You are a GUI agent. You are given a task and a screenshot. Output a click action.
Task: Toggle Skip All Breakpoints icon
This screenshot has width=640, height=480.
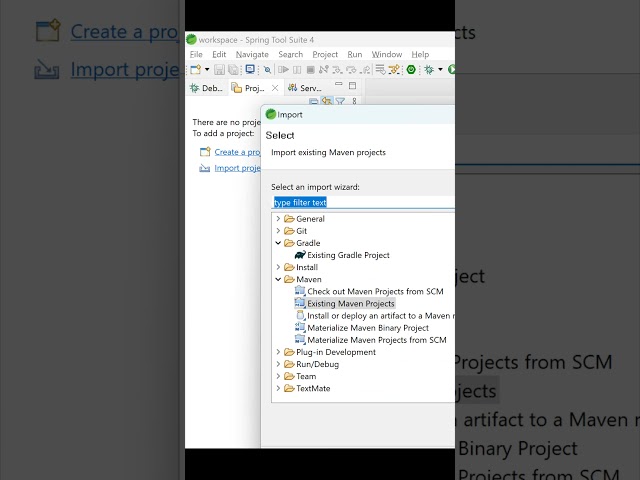point(267,70)
